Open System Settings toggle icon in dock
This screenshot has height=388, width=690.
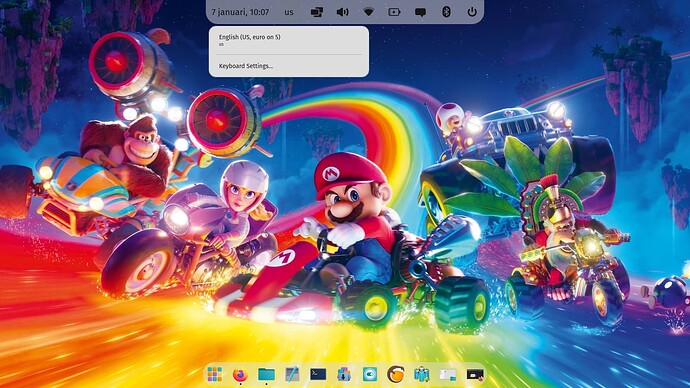pyautogui.click(x=370, y=374)
